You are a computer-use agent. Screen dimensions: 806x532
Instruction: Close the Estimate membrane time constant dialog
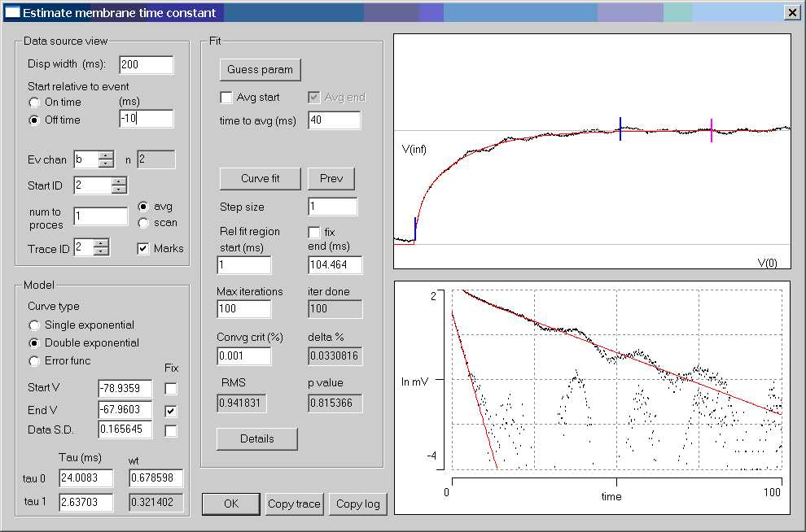click(791, 12)
